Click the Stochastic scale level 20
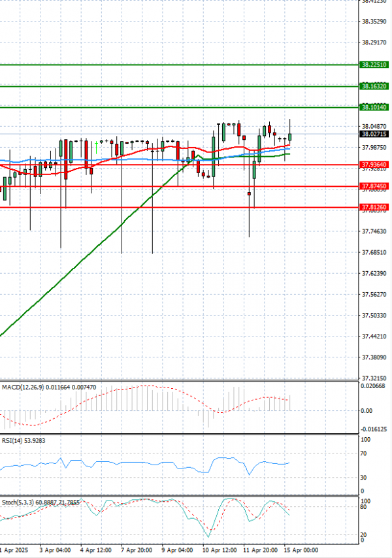This screenshot has height=558, width=392. click(363, 535)
